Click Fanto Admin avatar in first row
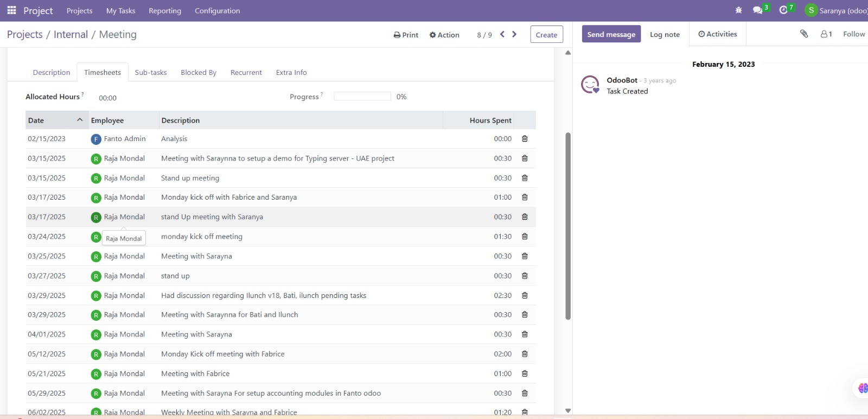Screen dimensions: 868x419 (96, 139)
